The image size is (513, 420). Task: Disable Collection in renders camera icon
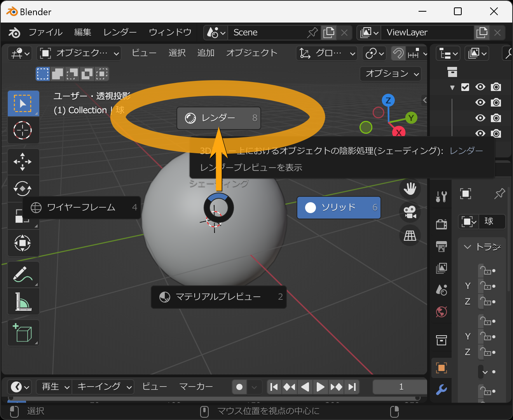pyautogui.click(x=496, y=87)
